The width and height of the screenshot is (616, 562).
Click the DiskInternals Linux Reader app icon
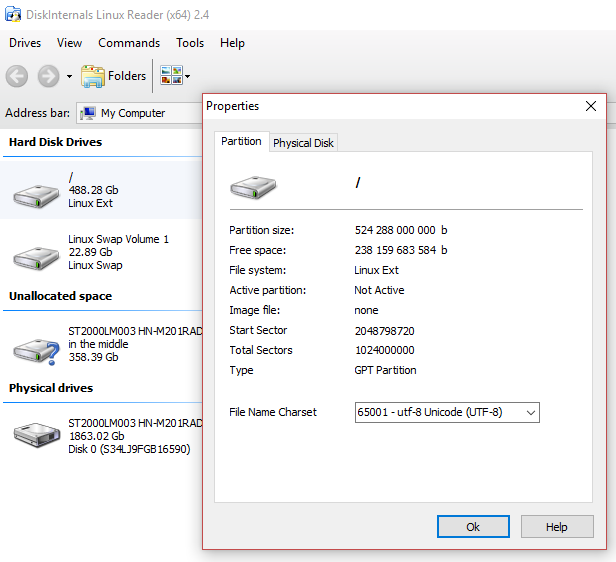(13, 14)
